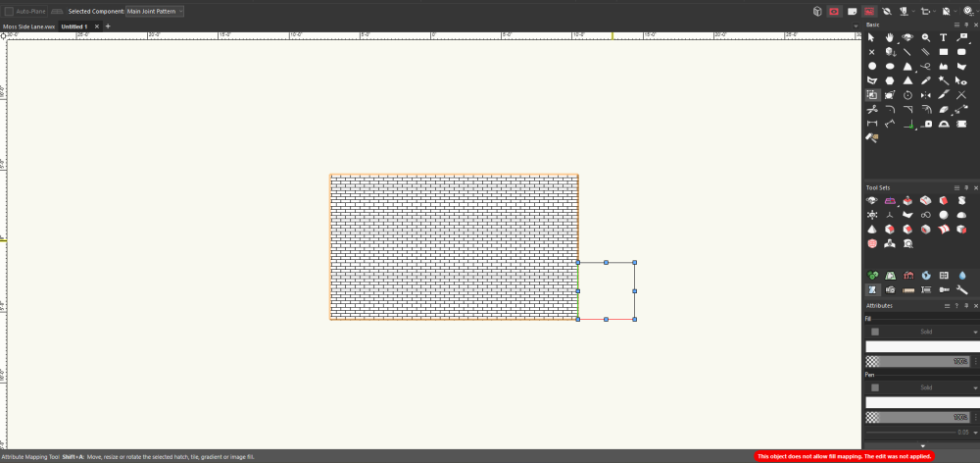
Task: Choose the Zoom magnifier tool
Action: point(925,37)
